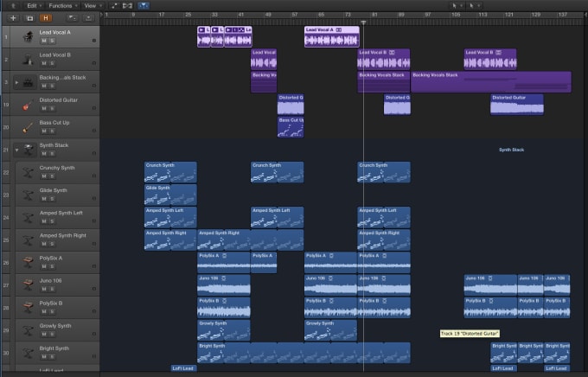Open the View menu

point(93,6)
